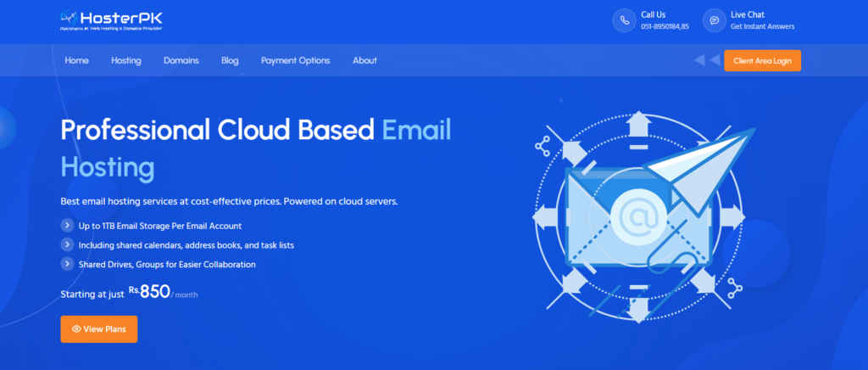Click the Call Us phone number 051-8950184,85
The width and height of the screenshot is (868, 370).
point(665,26)
